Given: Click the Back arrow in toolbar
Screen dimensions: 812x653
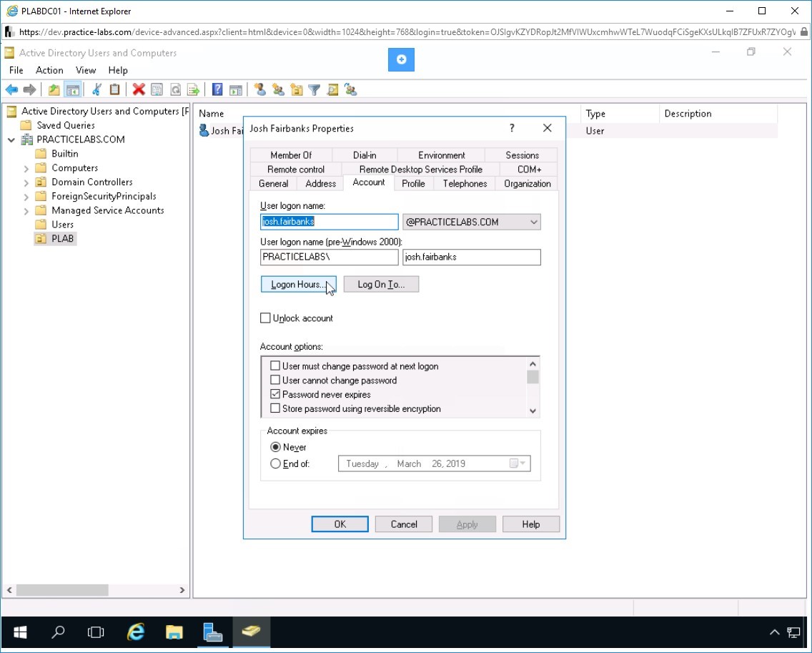Looking at the screenshot, I should point(11,89).
